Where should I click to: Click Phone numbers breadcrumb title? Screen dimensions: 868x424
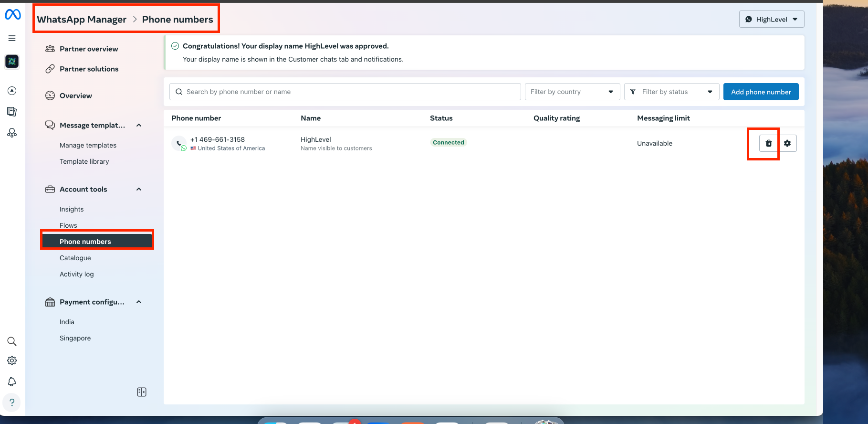coord(178,20)
